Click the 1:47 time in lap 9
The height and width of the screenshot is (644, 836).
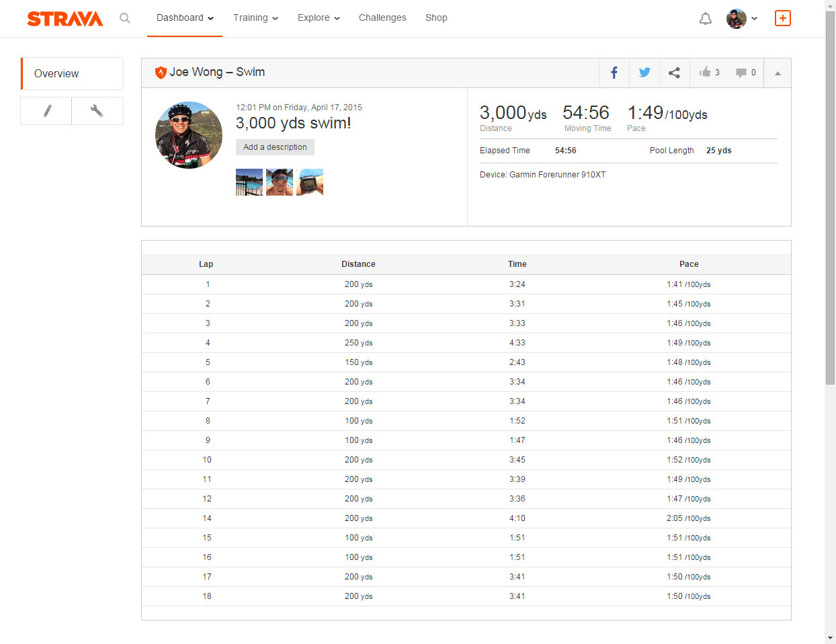coord(517,440)
